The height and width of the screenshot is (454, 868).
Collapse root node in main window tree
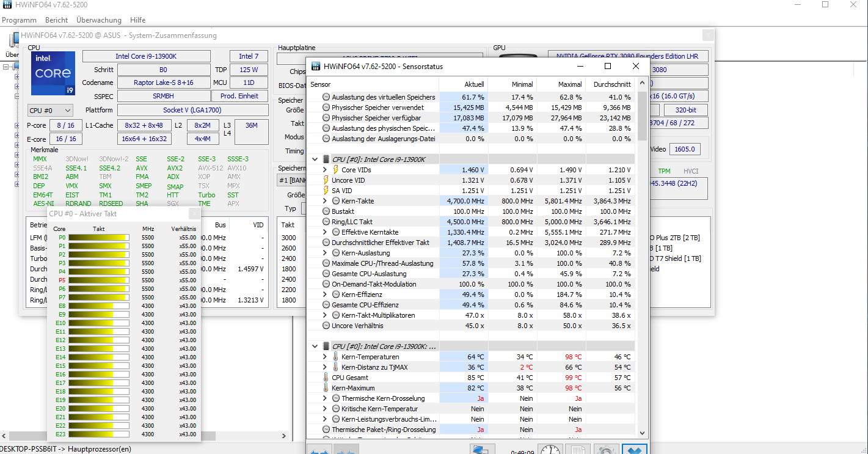pos(5,67)
